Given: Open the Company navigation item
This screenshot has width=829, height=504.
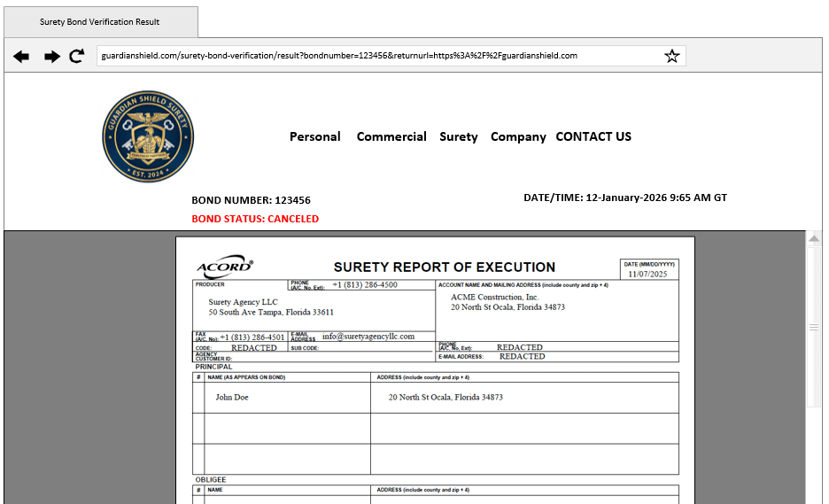Looking at the screenshot, I should click(518, 136).
